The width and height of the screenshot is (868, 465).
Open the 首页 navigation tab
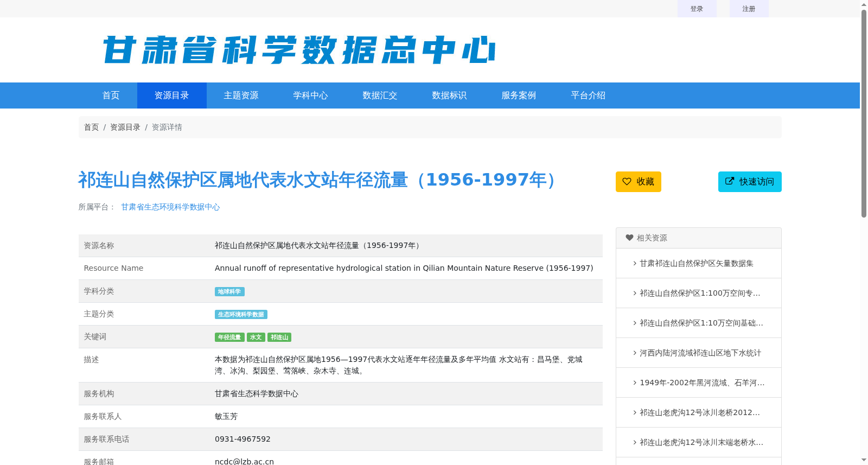(111, 95)
